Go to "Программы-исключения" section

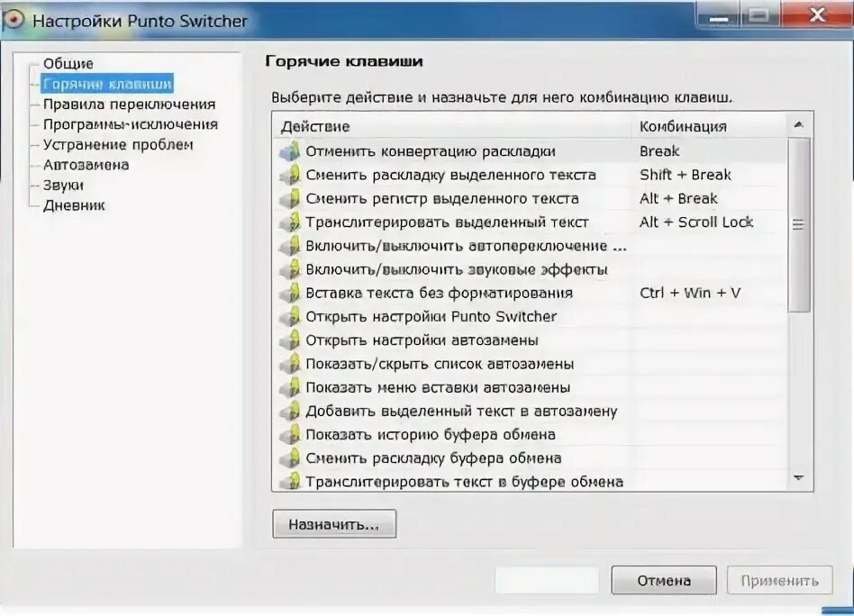131,124
